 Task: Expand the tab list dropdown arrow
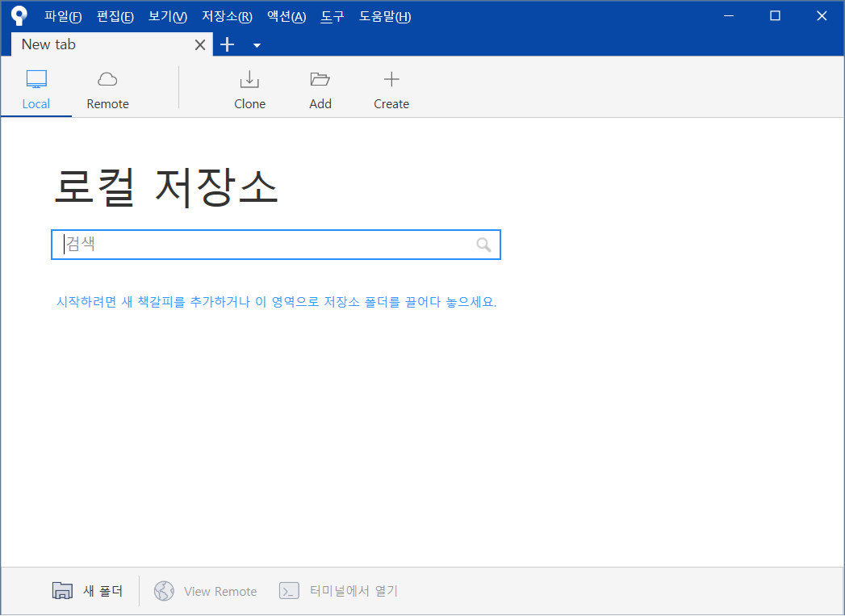[257, 45]
